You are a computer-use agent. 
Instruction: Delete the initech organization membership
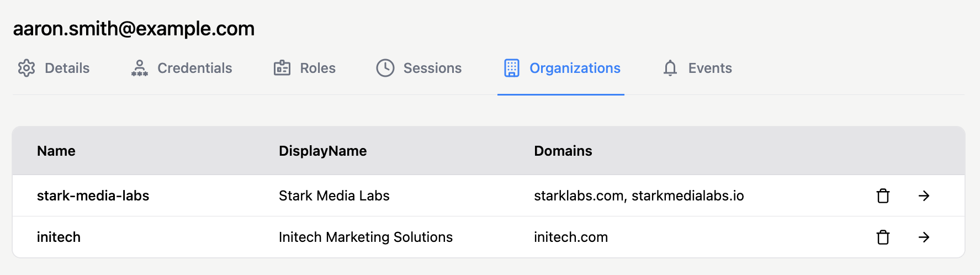point(883,237)
